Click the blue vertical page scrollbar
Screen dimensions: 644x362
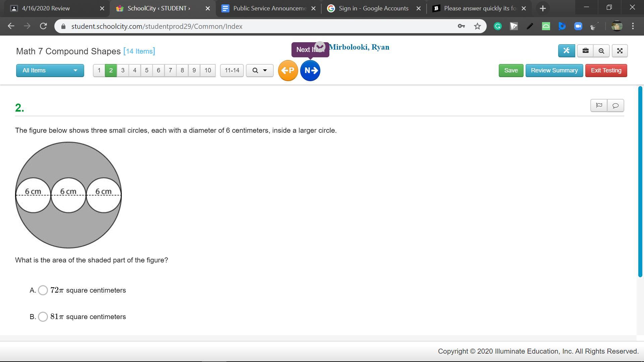pos(640,181)
